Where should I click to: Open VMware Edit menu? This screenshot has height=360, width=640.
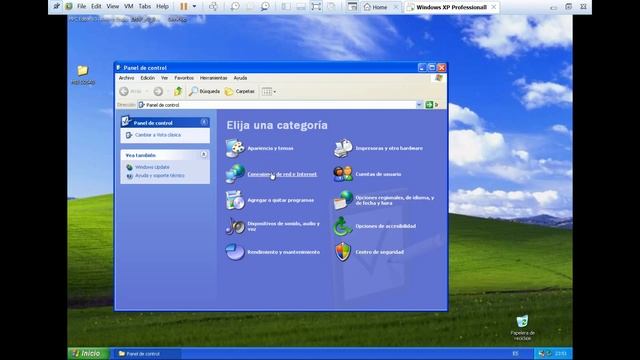point(96,7)
